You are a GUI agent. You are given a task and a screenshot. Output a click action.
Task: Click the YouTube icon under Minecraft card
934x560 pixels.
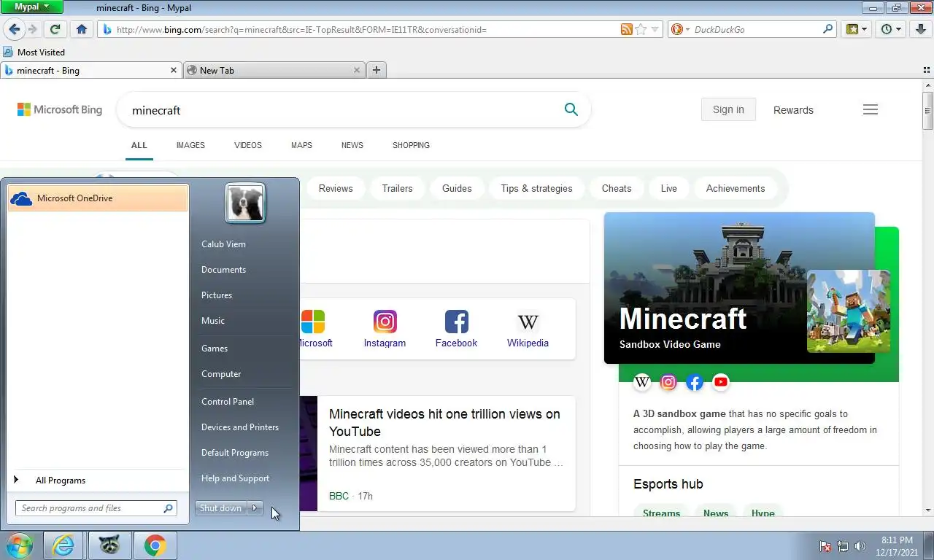(721, 382)
